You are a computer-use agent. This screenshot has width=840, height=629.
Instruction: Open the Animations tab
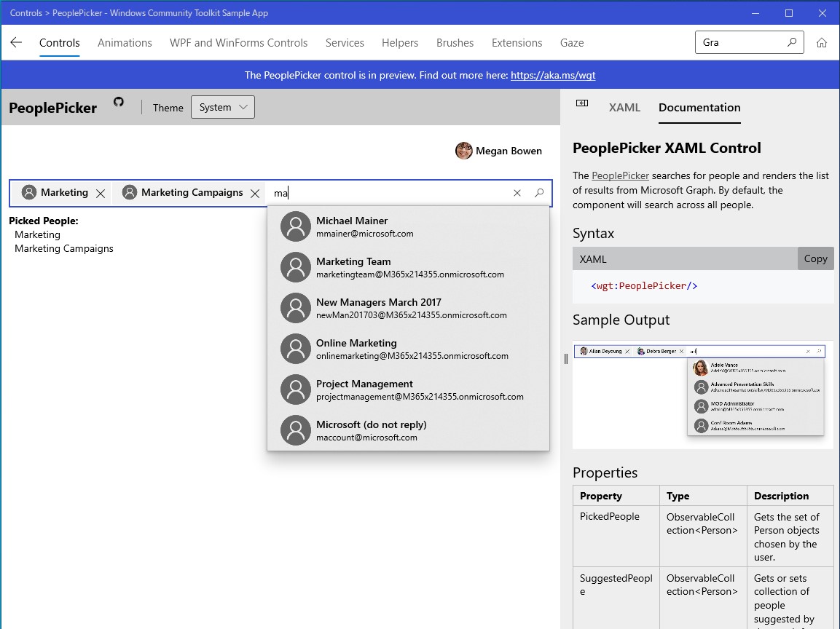point(125,43)
